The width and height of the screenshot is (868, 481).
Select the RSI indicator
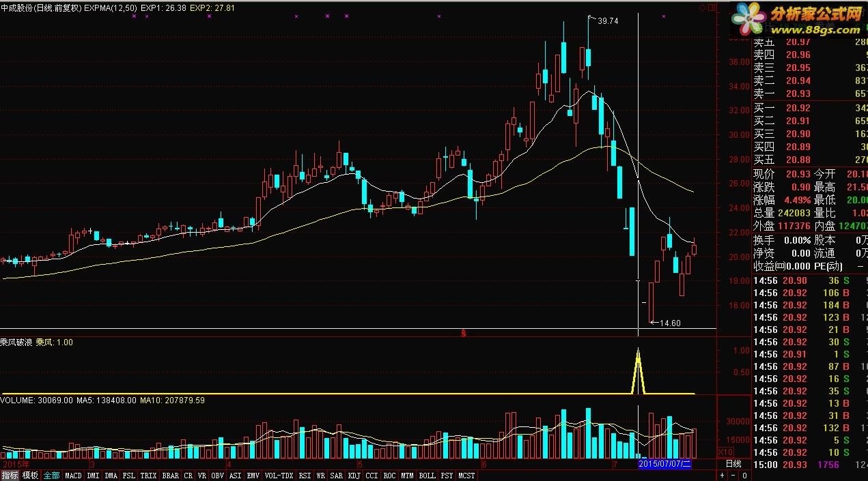[305, 476]
